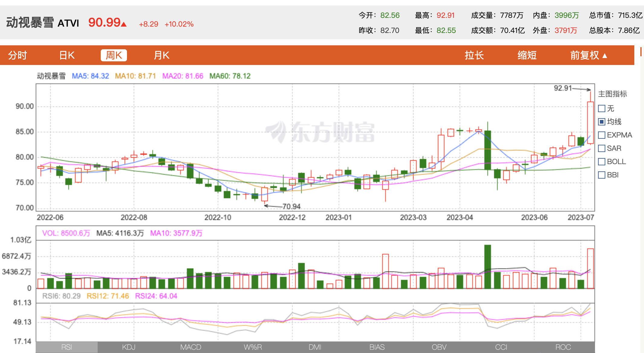Open the MACD indicator tab

pos(190,347)
